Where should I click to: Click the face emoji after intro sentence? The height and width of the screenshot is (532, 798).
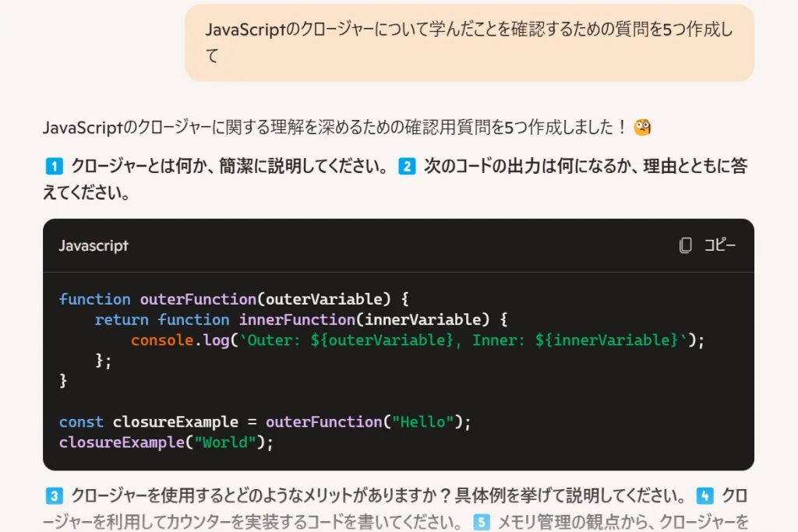click(x=642, y=128)
